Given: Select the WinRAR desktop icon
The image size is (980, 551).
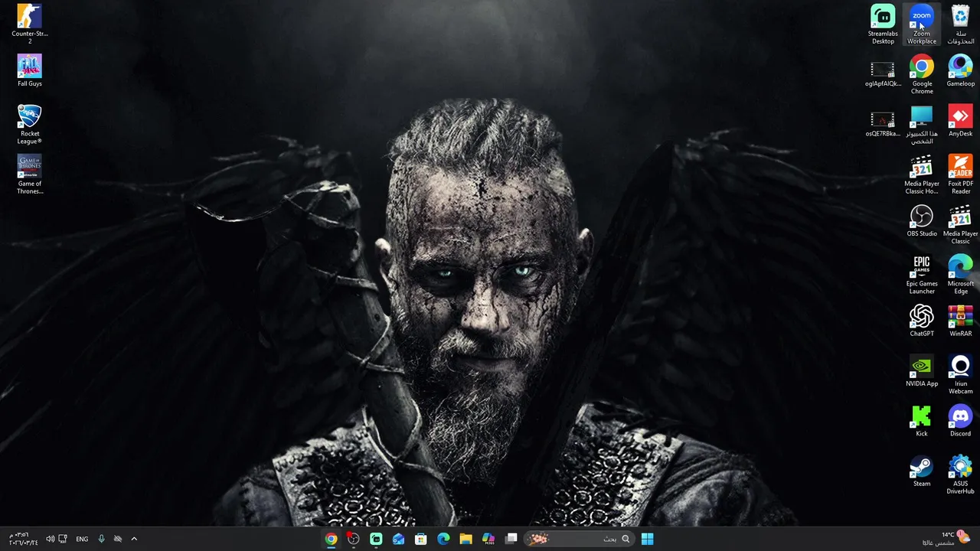Looking at the screenshot, I should (x=960, y=321).
